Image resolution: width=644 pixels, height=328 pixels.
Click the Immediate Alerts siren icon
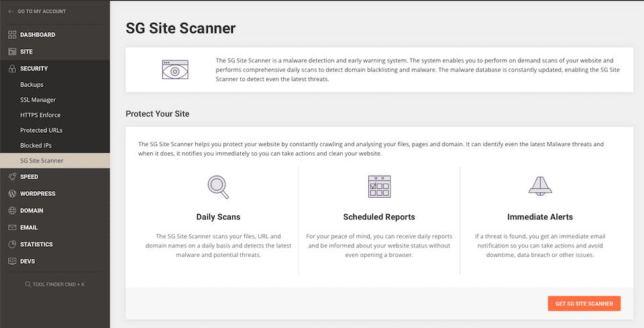540,186
